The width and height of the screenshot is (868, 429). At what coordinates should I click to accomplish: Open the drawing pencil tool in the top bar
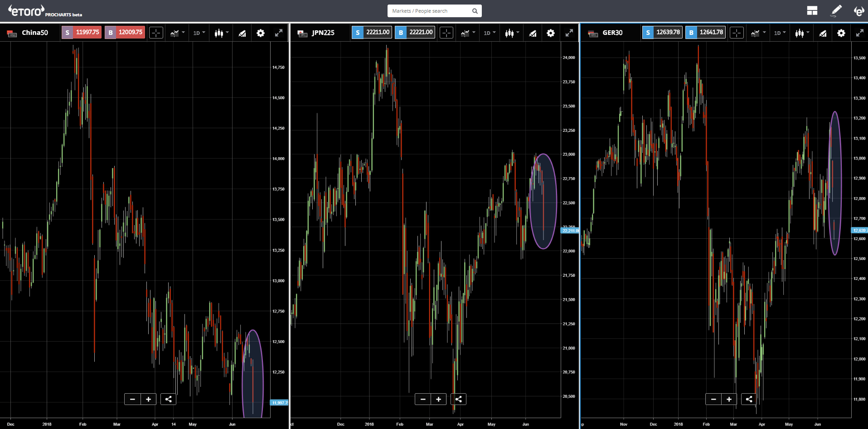tap(836, 10)
